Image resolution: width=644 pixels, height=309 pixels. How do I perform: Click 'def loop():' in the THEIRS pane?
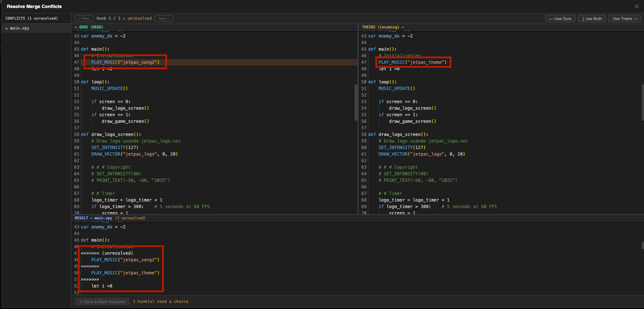tap(382, 82)
